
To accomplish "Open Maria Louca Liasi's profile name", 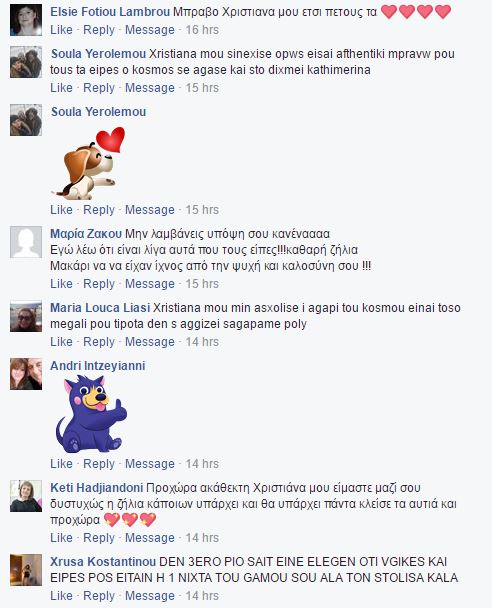I will (x=100, y=308).
